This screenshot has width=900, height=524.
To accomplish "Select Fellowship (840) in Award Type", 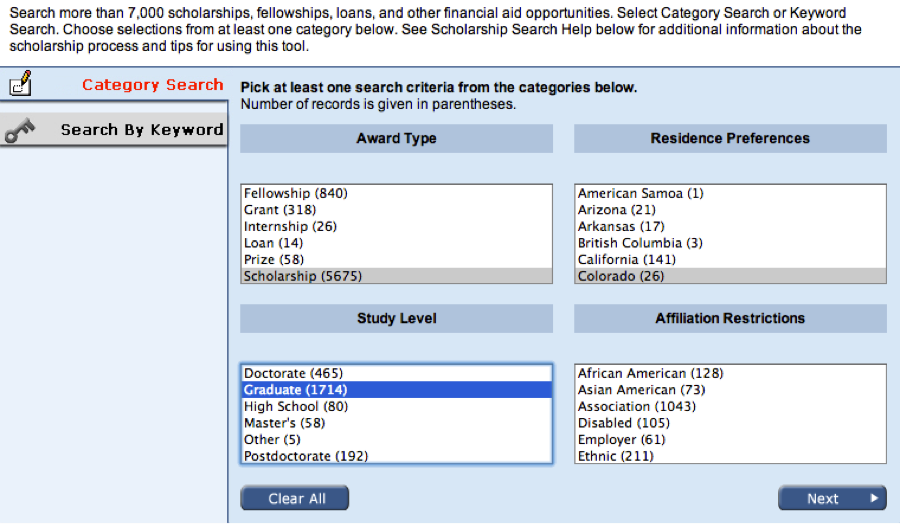I will [296, 193].
